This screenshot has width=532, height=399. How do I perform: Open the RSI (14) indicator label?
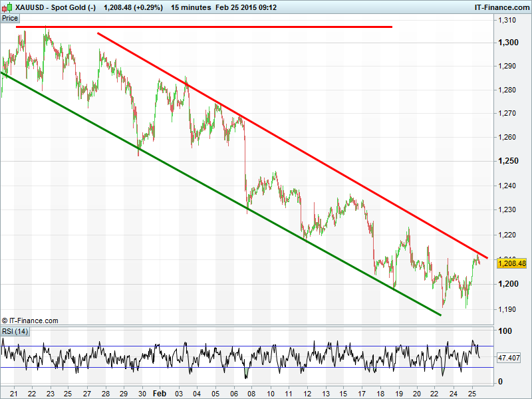click(x=15, y=331)
